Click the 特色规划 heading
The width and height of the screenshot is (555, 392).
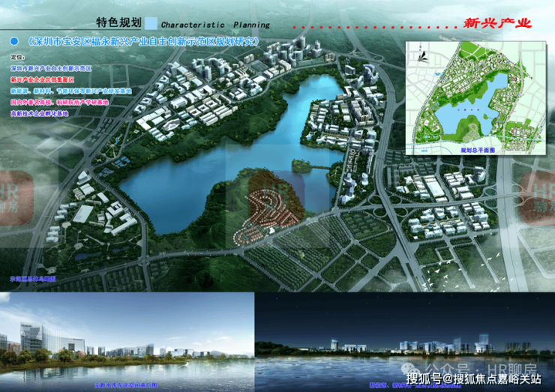click(119, 22)
